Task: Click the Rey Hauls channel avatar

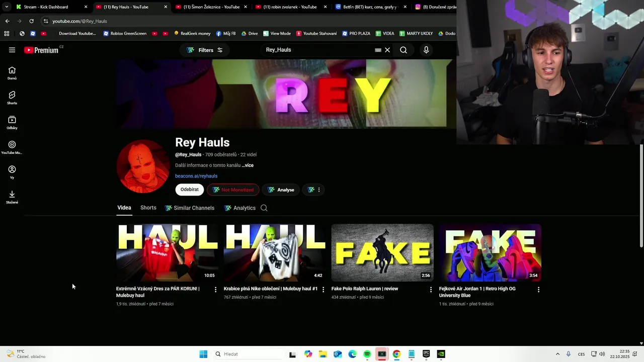Action: [143, 166]
